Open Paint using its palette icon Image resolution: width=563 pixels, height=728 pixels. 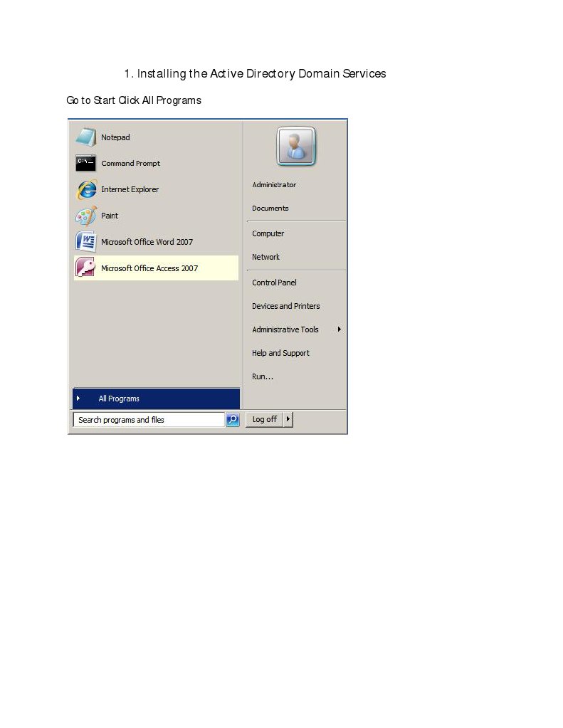(x=86, y=216)
